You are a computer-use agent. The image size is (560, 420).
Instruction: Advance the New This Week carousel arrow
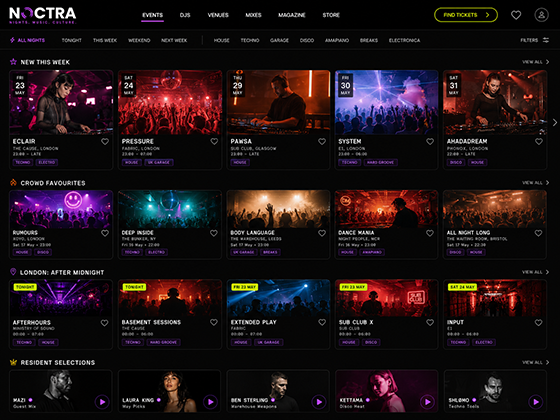pos(555,122)
